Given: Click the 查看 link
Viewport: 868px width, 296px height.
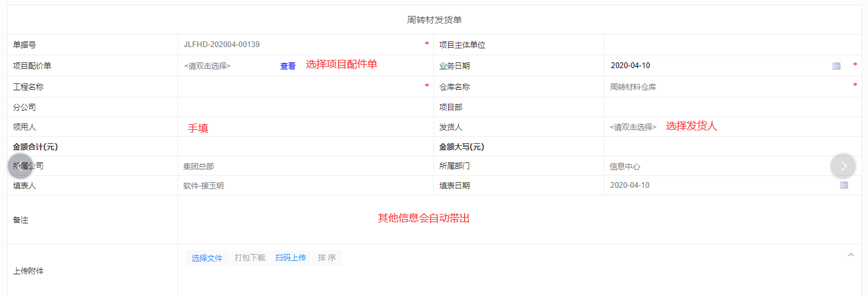Looking at the screenshot, I should coord(288,66).
